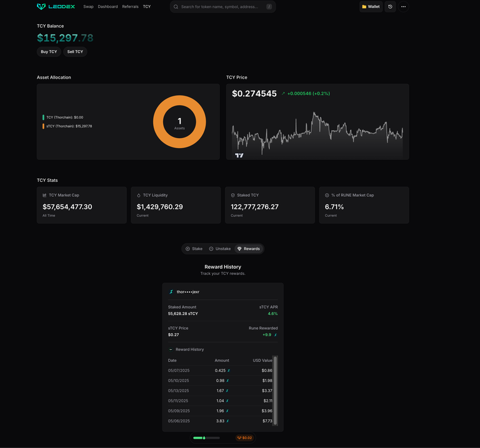Open the Wallet button
Screen dimensions: 480x448
coord(371,6)
